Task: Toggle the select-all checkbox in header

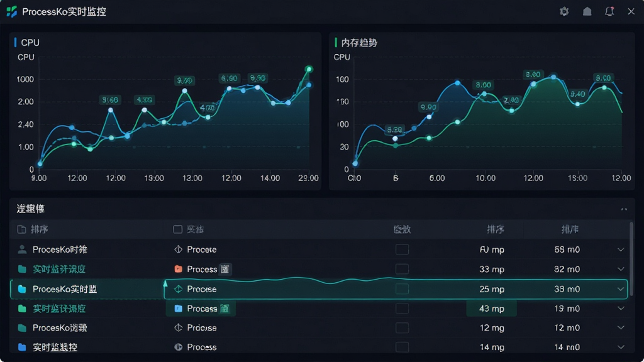Action: 177,229
